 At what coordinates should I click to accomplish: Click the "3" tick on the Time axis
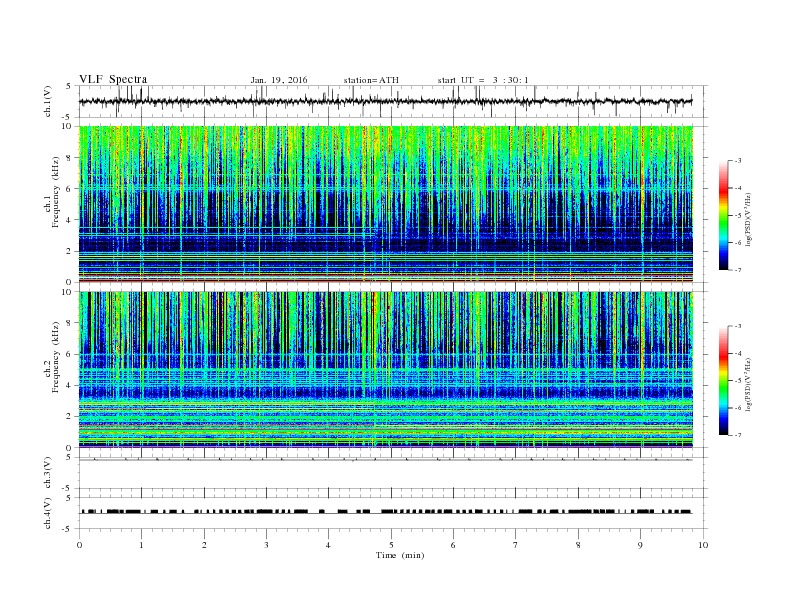(x=266, y=545)
